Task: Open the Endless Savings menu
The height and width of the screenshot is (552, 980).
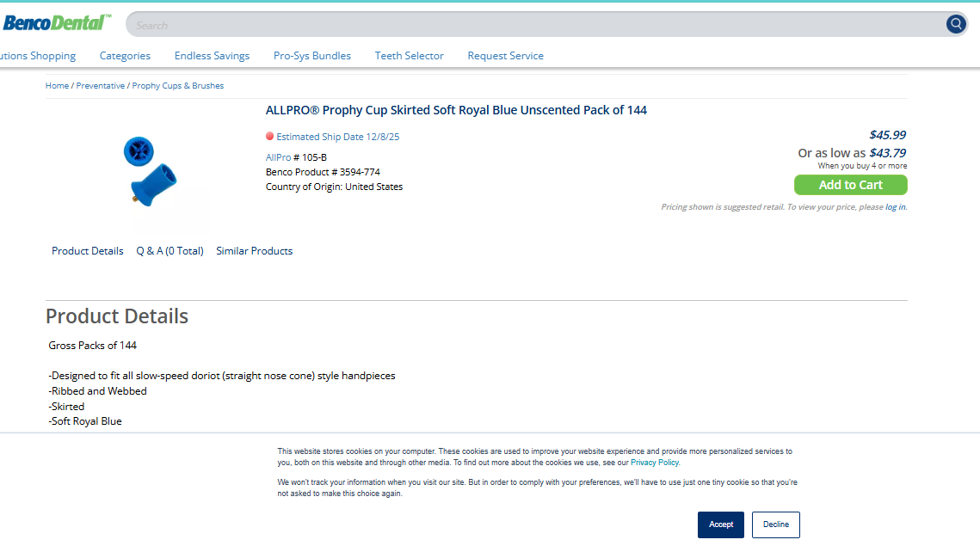Action: [x=212, y=56]
